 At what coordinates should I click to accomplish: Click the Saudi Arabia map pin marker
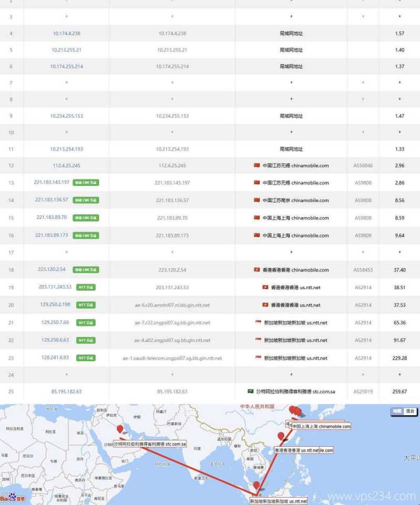tap(120, 430)
